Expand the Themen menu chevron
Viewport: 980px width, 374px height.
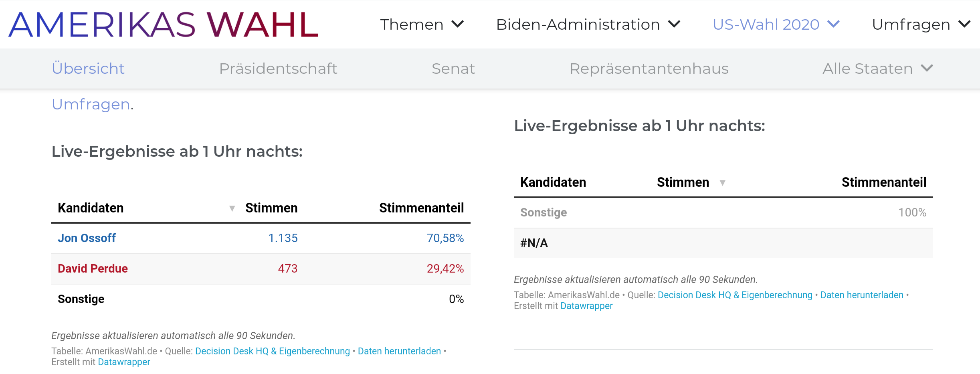pyautogui.click(x=458, y=24)
